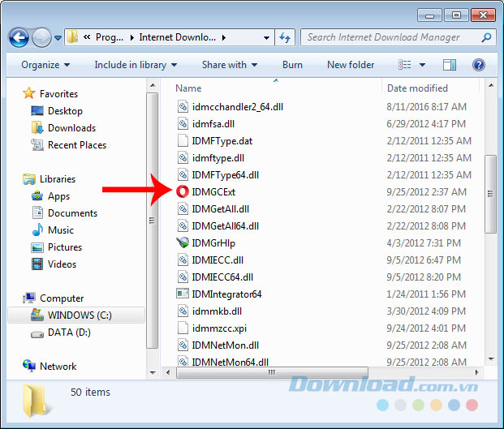Click the refresh button beside address bar

click(285, 37)
